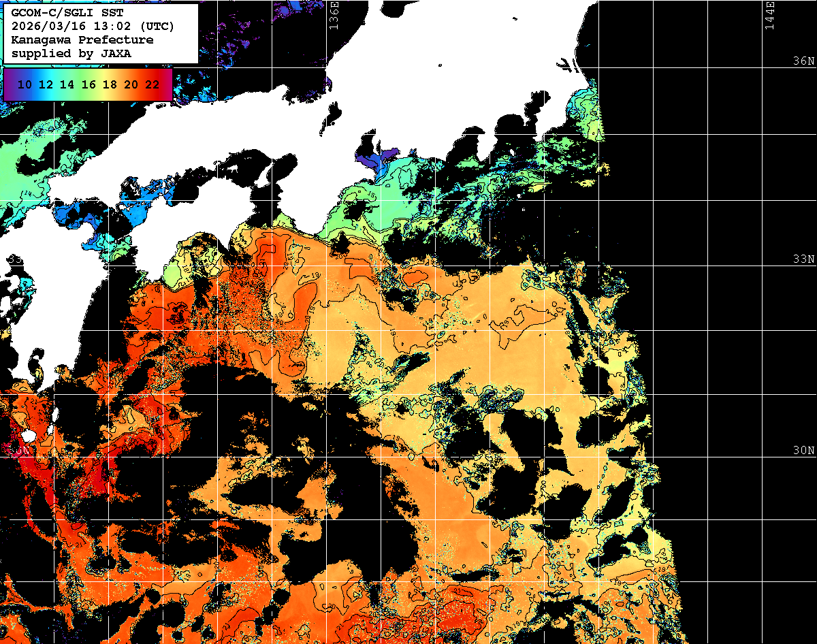
Task: Click the small white island near left 30N
Action: (x=28, y=435)
